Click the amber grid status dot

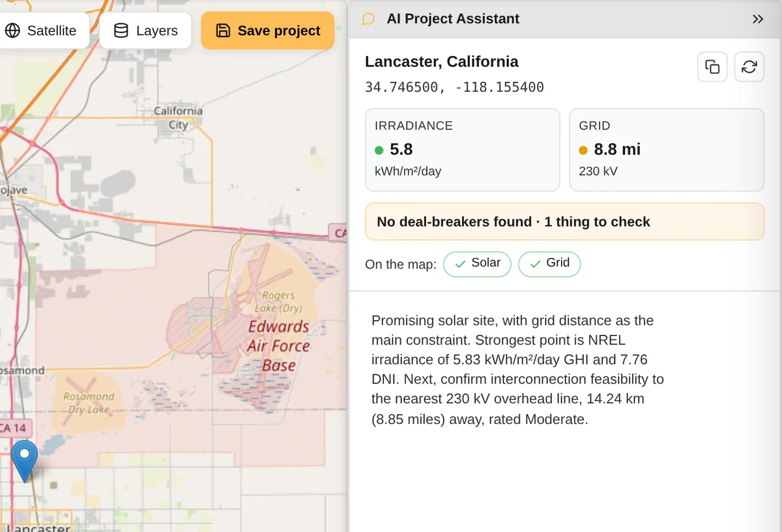tap(583, 150)
